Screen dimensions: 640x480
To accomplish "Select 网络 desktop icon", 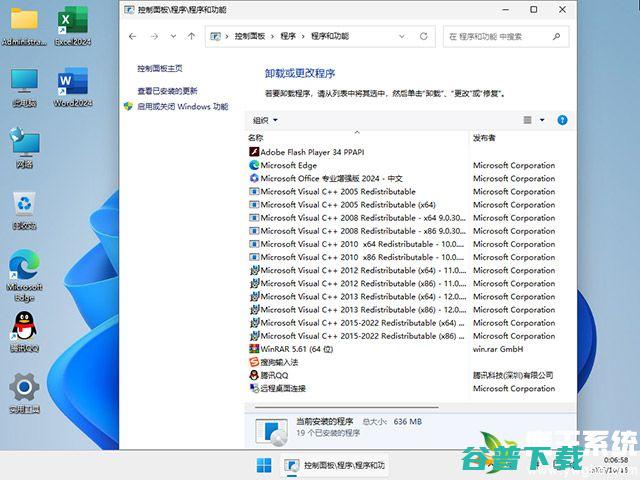I will [x=24, y=148].
